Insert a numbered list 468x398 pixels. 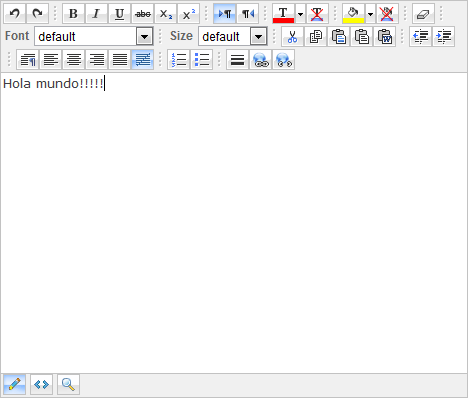179,60
